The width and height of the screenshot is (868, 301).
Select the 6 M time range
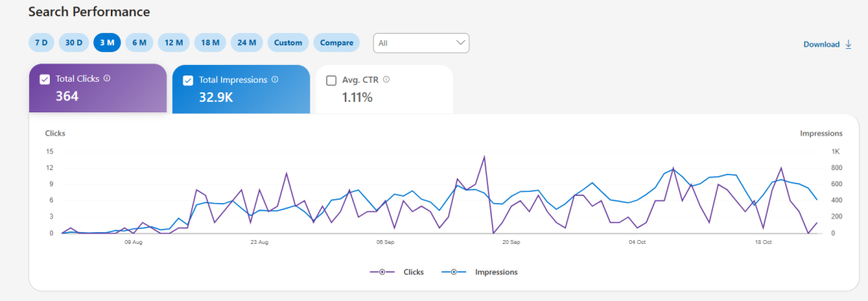(x=139, y=43)
